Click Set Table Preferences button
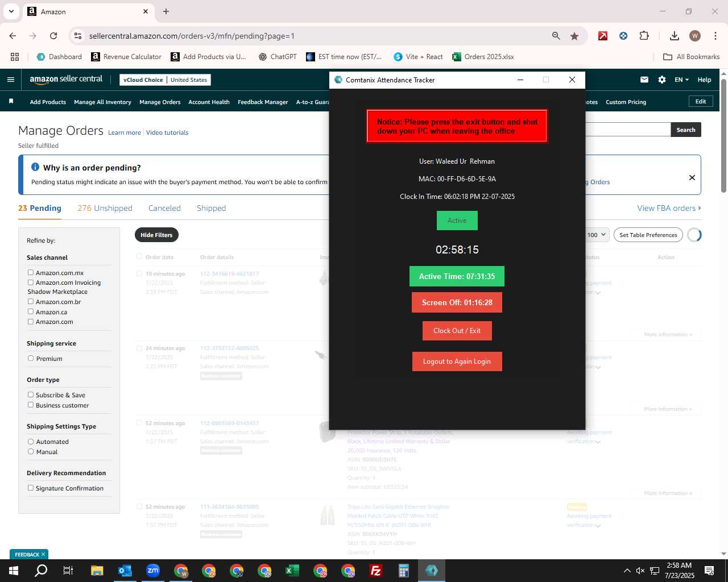The height and width of the screenshot is (582, 728). click(x=648, y=235)
